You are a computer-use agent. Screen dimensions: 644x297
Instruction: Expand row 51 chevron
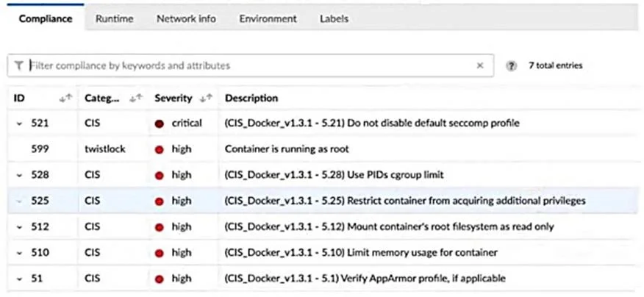click(19, 279)
